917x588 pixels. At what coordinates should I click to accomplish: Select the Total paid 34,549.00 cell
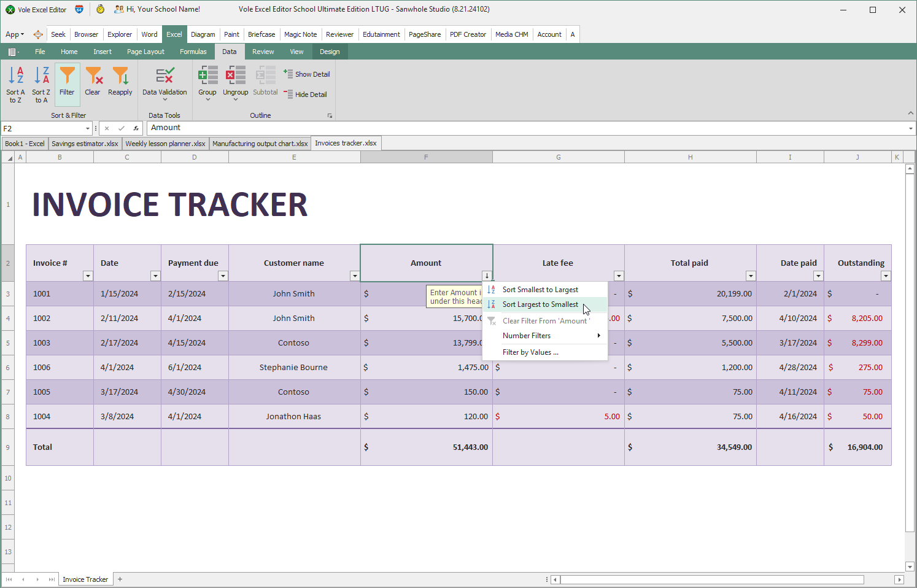point(691,447)
